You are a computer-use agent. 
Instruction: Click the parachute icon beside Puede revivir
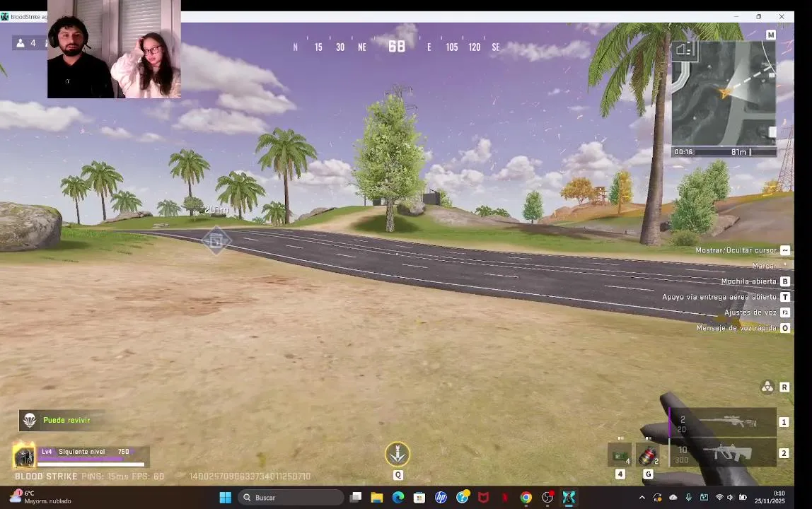[30, 420]
